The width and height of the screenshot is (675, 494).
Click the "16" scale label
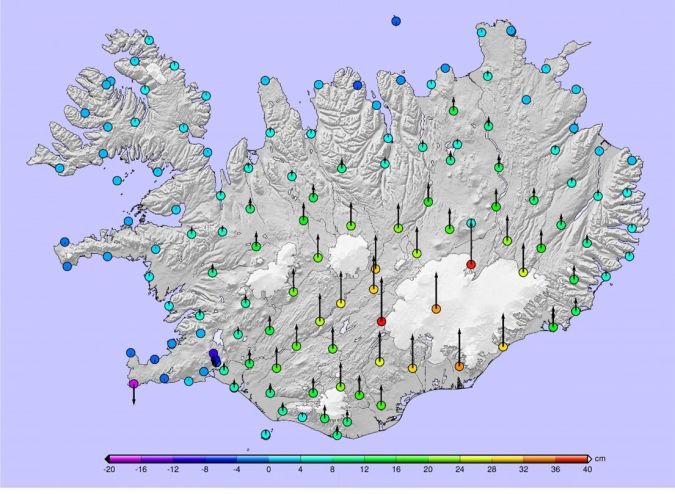(x=396, y=469)
